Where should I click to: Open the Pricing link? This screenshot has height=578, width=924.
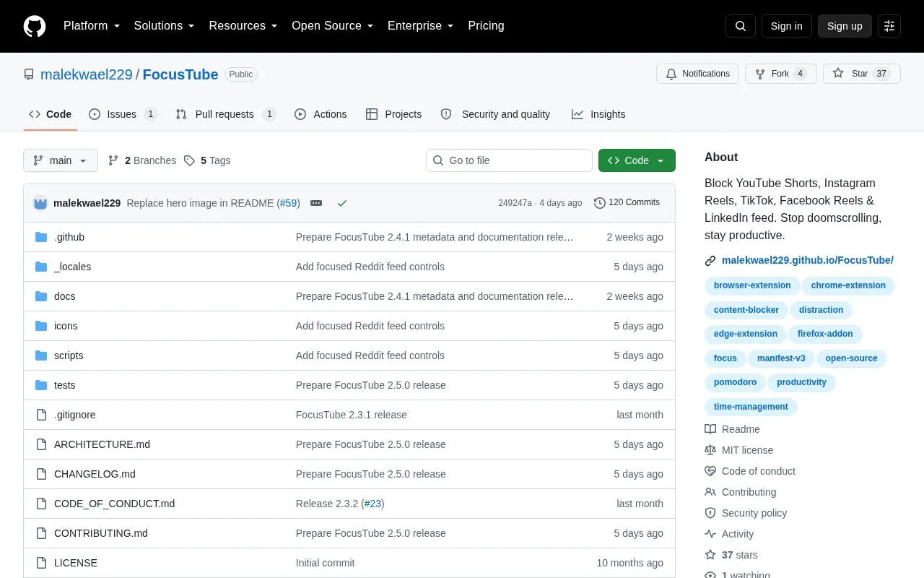coord(486,26)
